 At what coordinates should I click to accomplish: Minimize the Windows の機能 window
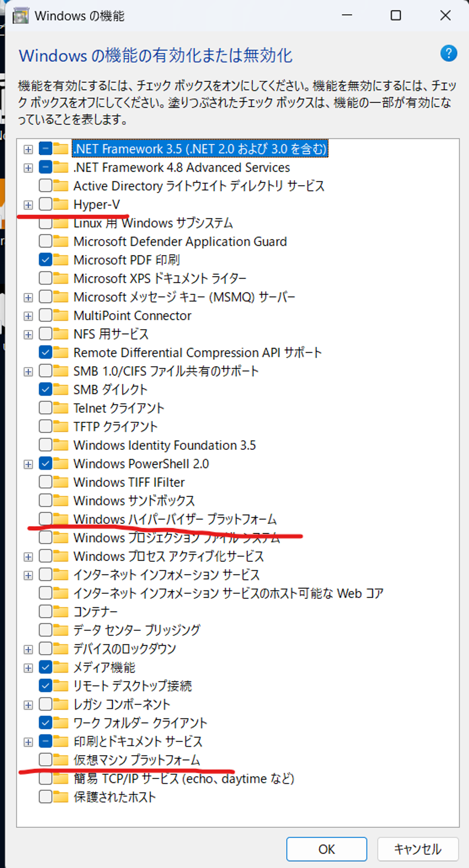tap(347, 15)
